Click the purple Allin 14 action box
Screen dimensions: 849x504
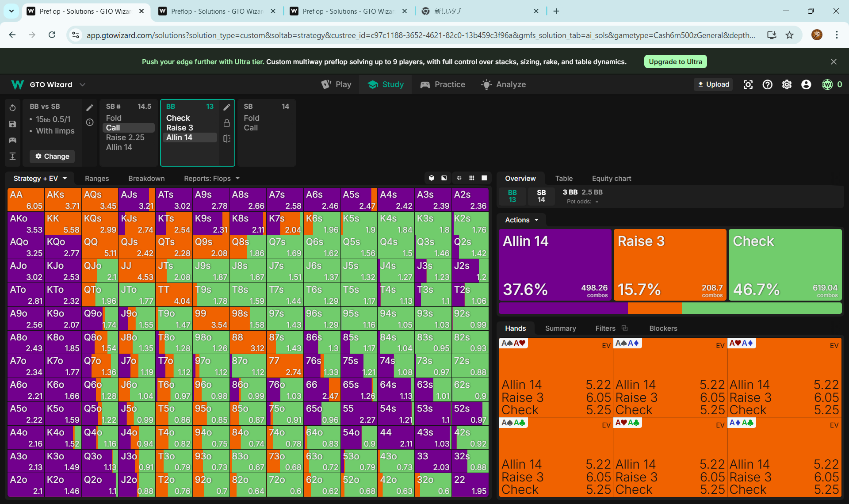[555, 264]
